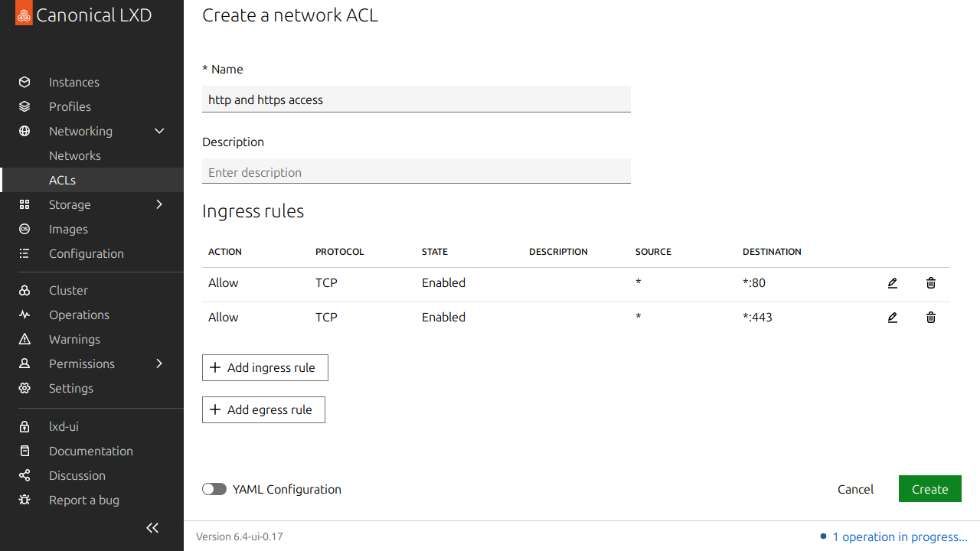Viewport: 980px width, 551px height.
Task: Go to Networks in the sidebar
Action: pos(75,155)
